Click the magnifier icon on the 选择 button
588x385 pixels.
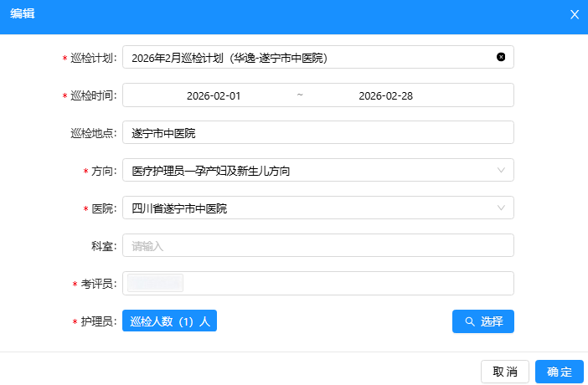[x=469, y=321]
